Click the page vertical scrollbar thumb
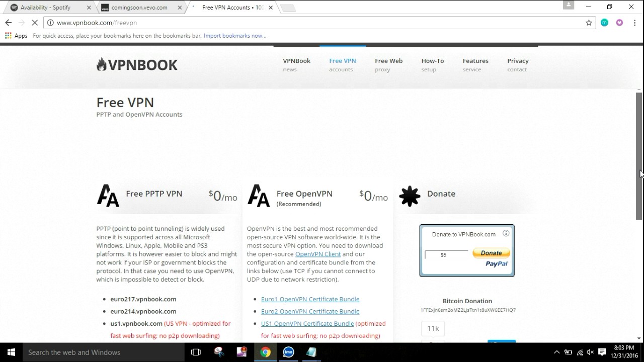 (x=639, y=156)
